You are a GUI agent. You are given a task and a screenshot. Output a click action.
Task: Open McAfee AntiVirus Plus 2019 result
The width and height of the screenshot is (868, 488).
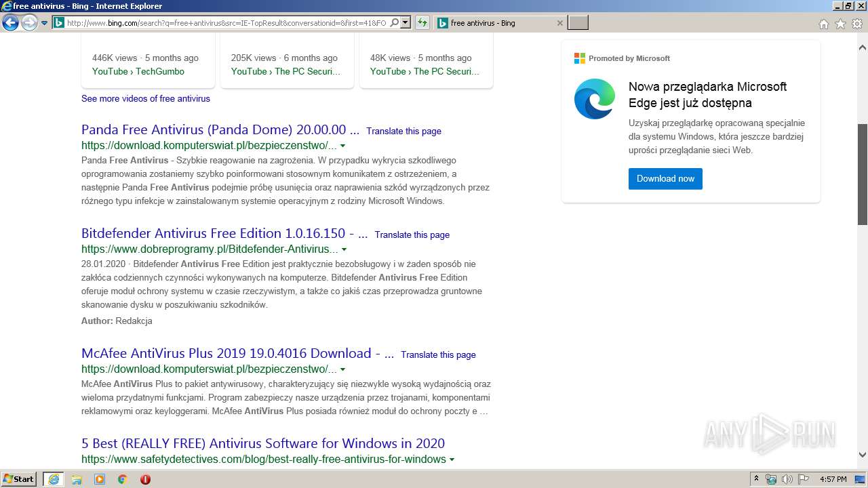(237, 353)
